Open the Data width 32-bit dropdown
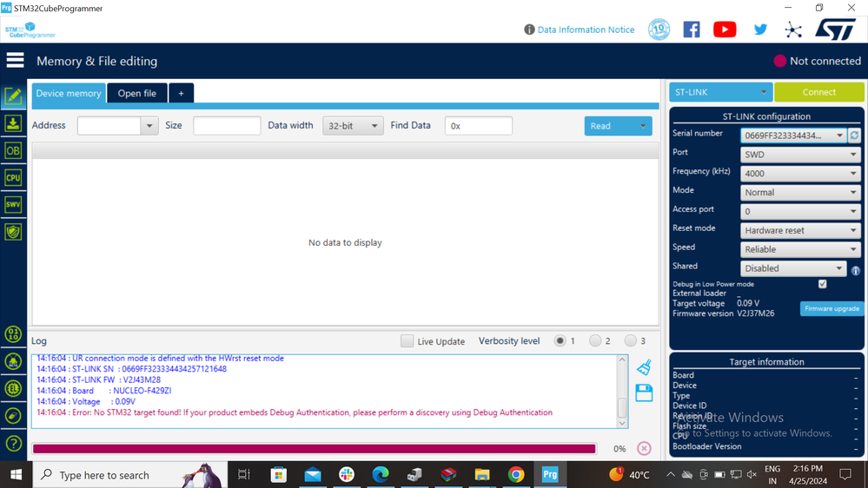The width and height of the screenshot is (868, 488). click(353, 126)
